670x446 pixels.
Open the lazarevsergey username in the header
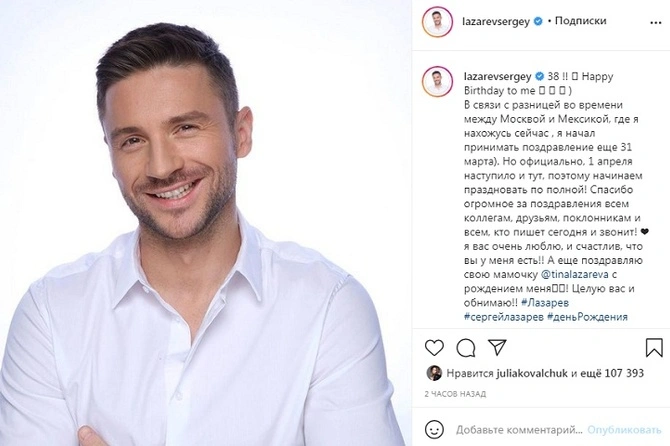click(496, 21)
